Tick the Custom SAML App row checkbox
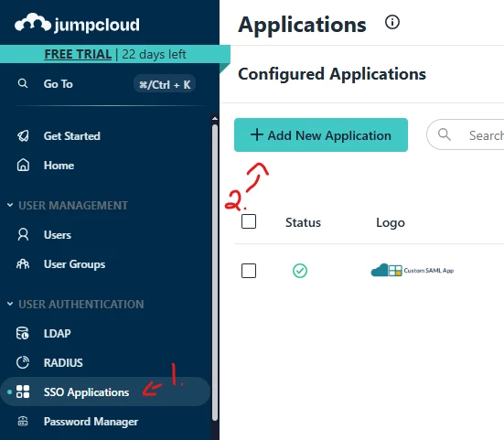Viewport: 504px width, 440px height. click(249, 271)
